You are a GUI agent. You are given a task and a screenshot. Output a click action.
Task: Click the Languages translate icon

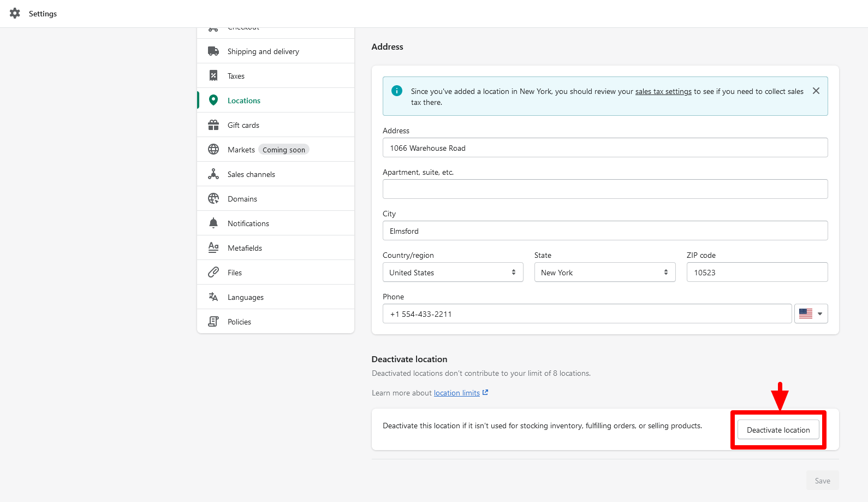click(x=213, y=297)
